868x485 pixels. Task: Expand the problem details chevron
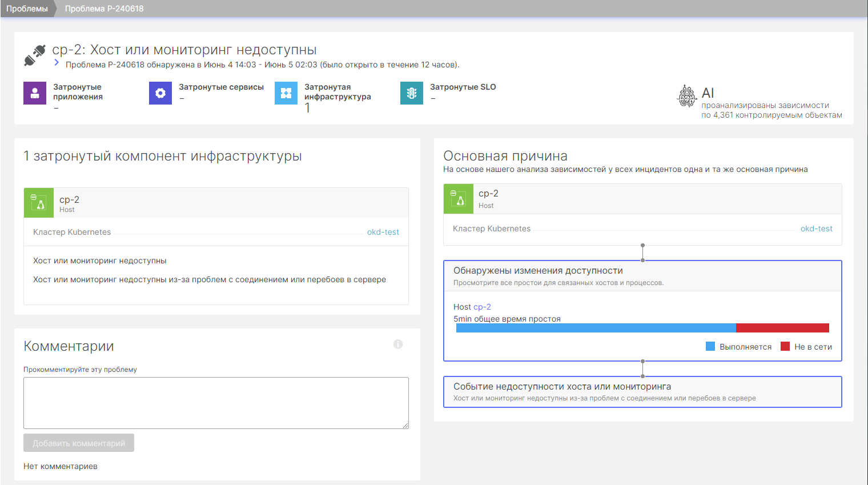point(57,63)
